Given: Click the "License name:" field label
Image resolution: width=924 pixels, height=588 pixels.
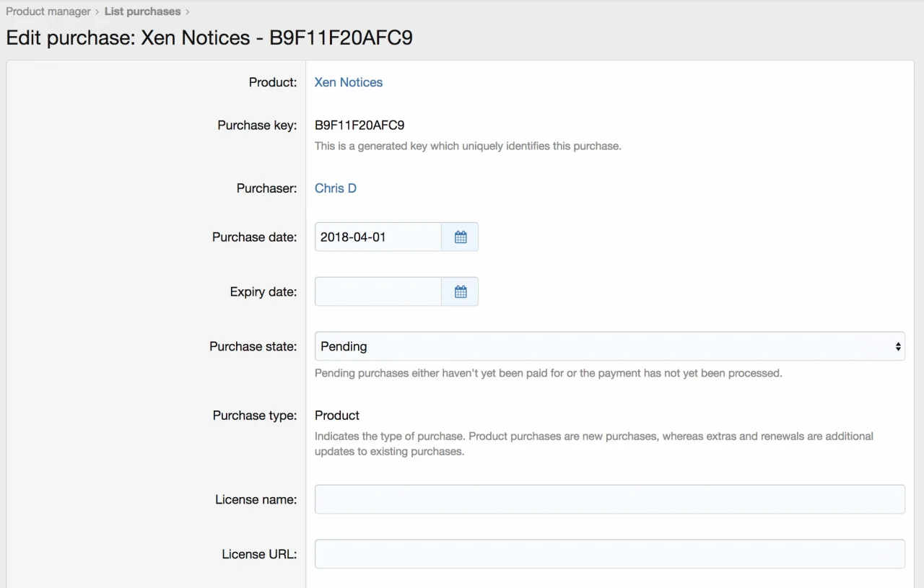Looking at the screenshot, I should click(256, 499).
